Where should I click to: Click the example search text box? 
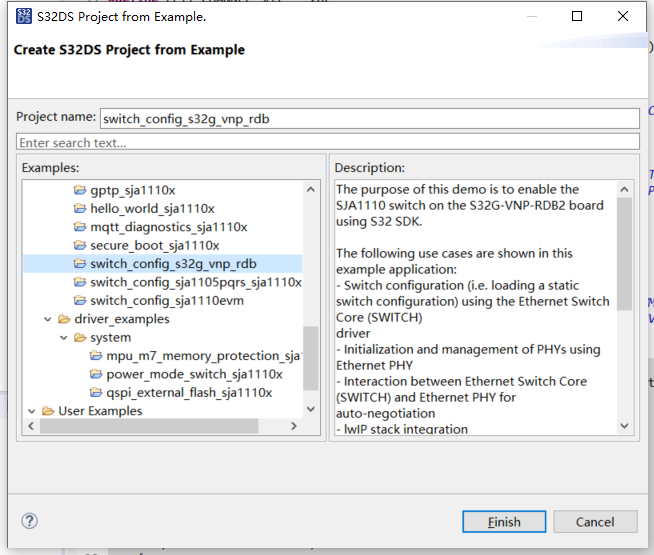pyautogui.click(x=327, y=143)
